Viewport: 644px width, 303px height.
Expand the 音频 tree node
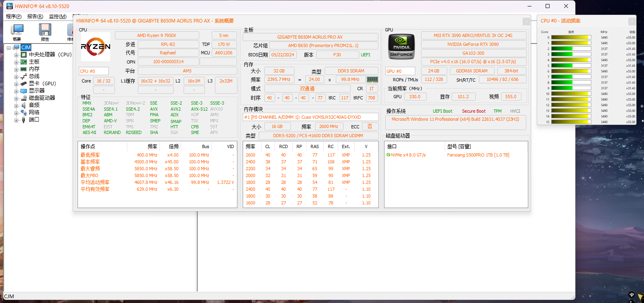(x=16, y=105)
